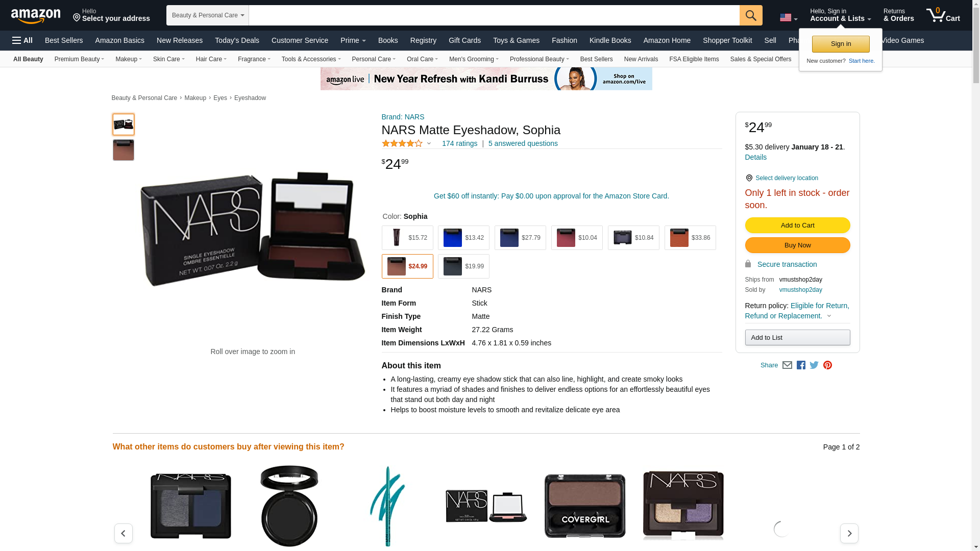Image resolution: width=980 pixels, height=551 pixels.
Task: Share the product via email icon
Action: [x=787, y=365]
